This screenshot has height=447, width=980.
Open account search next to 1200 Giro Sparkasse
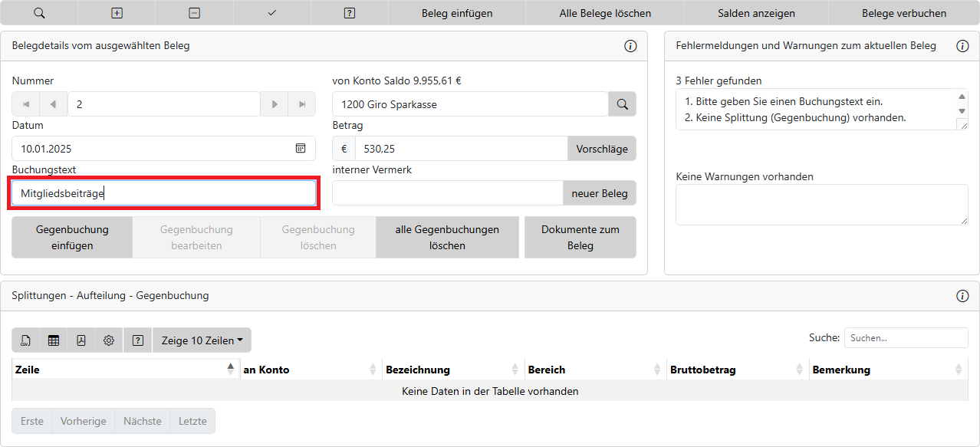(x=622, y=104)
